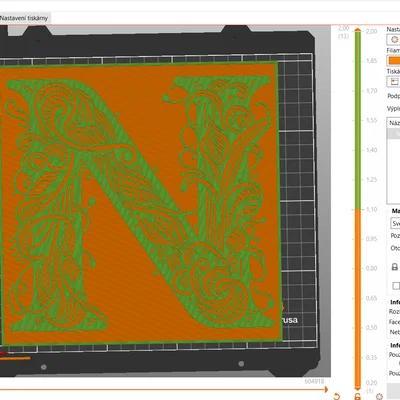Select the top thumb of the vertical layer slider
This screenshot has height=400, width=400.
pyautogui.click(x=358, y=30)
